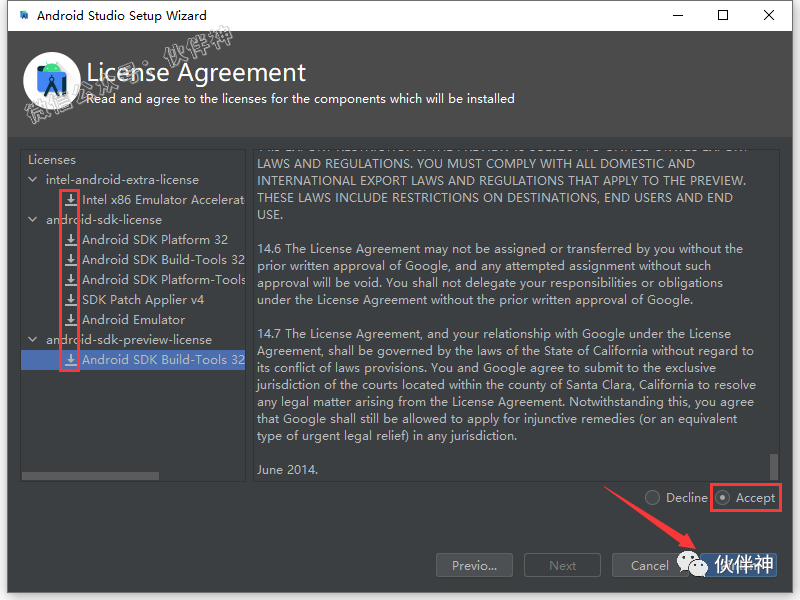Screen dimensions: 800x600
Task: Click Android Studio title bar app icon
Action: pyautogui.click(x=23, y=15)
